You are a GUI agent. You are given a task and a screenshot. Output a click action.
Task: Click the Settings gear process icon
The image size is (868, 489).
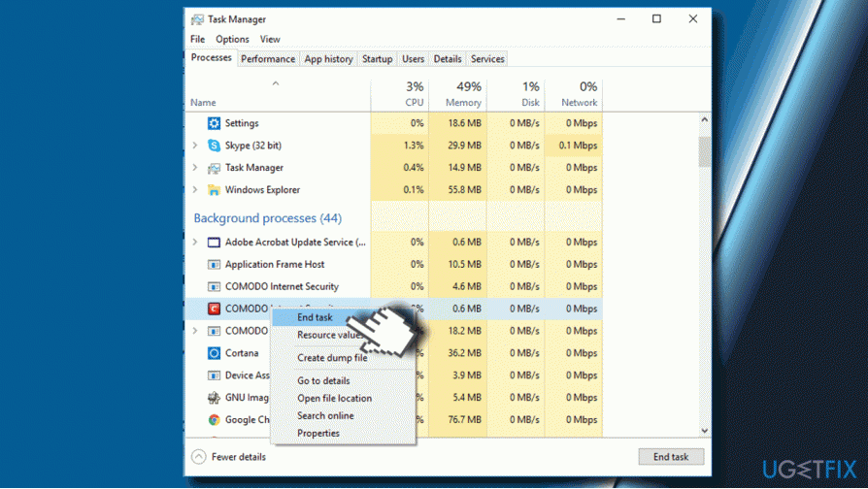coord(214,123)
